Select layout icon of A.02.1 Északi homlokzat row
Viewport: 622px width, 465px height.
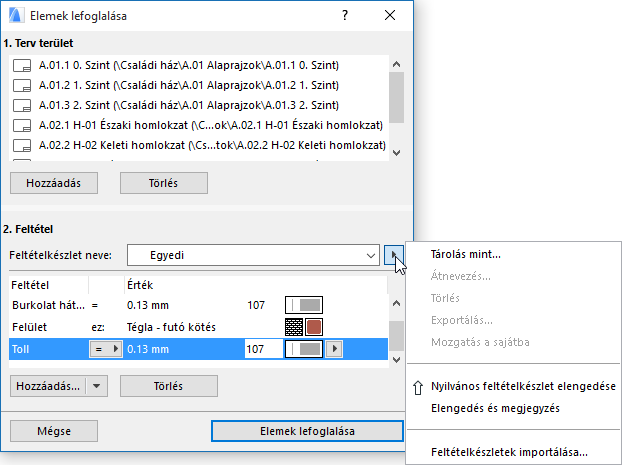22,125
